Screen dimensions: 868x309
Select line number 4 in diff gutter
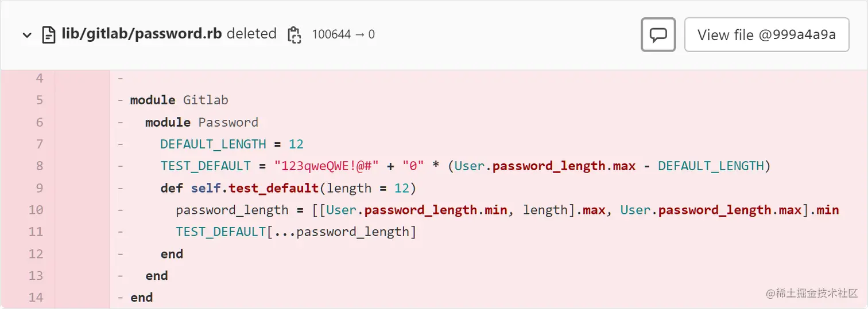point(39,78)
